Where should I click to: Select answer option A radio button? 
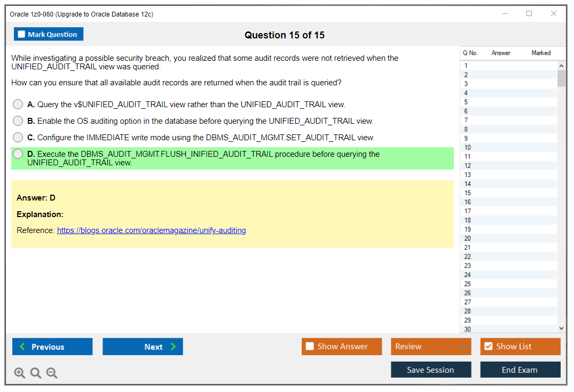pyautogui.click(x=18, y=104)
